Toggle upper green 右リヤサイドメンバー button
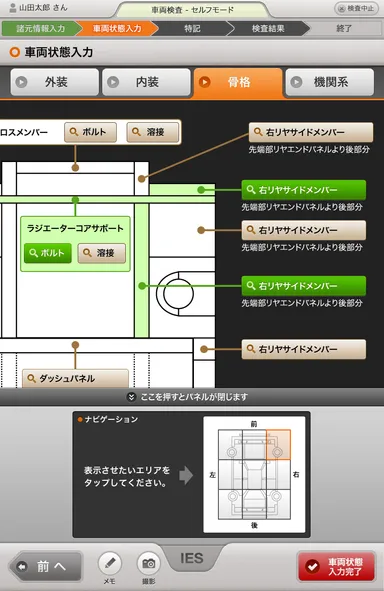 click(x=304, y=190)
